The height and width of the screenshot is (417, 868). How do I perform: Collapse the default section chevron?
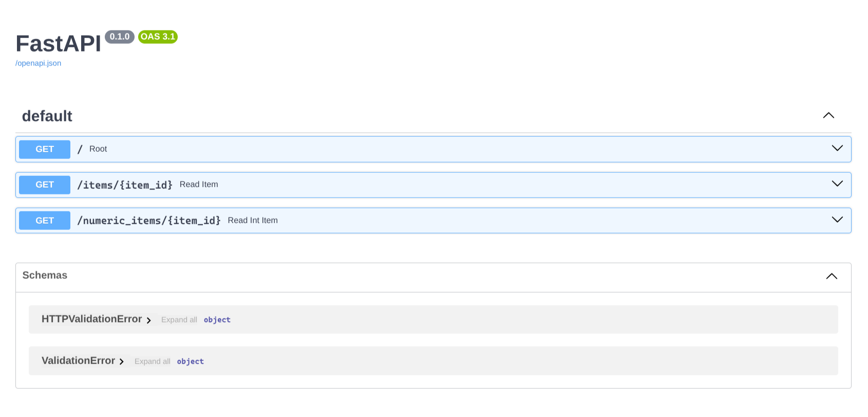pyautogui.click(x=828, y=115)
